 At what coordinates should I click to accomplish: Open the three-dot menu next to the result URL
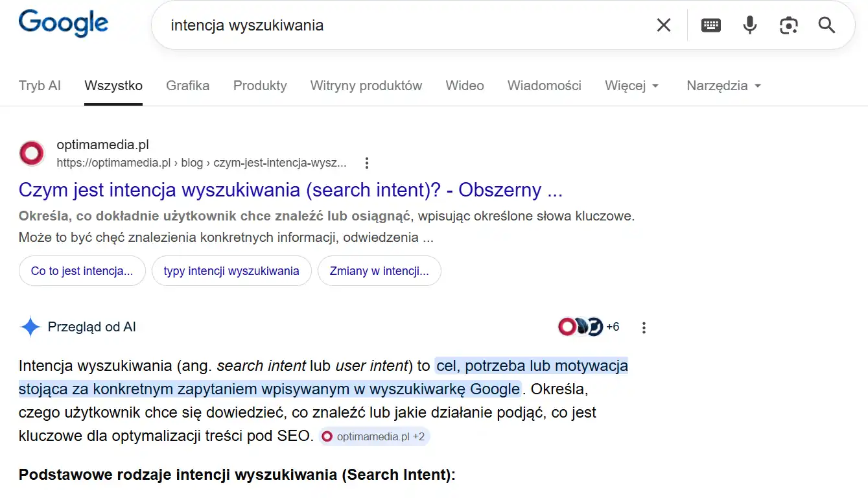tap(366, 163)
